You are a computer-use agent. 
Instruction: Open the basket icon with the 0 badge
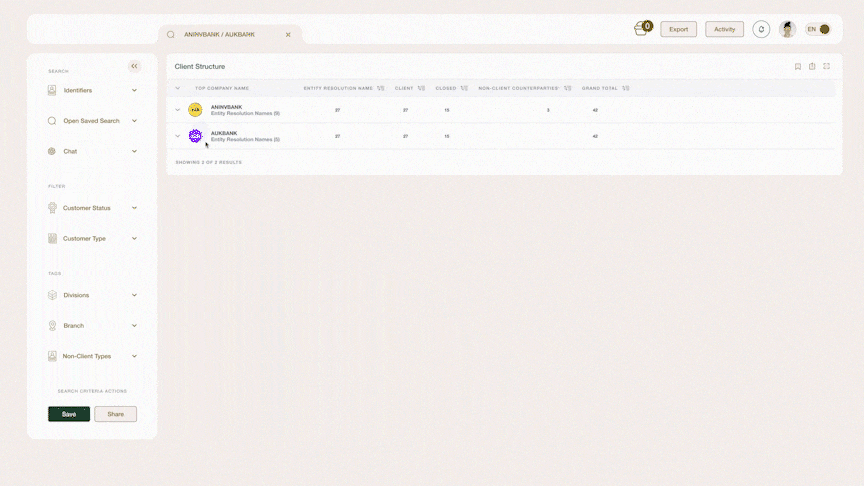642,29
